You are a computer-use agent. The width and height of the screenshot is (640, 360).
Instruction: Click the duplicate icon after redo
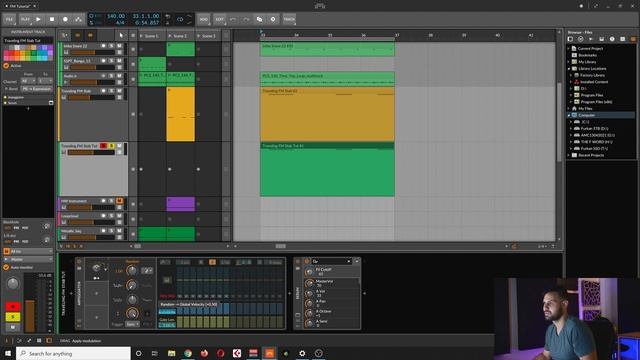pos(260,19)
